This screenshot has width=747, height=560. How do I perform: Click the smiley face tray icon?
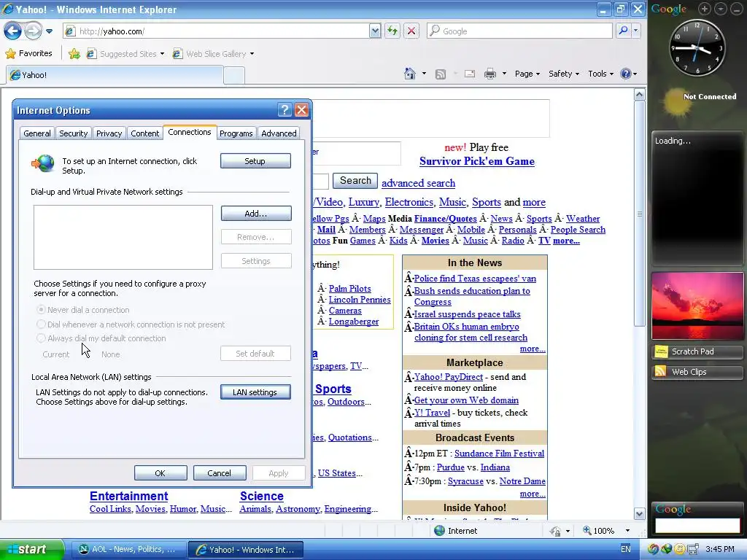point(680,550)
